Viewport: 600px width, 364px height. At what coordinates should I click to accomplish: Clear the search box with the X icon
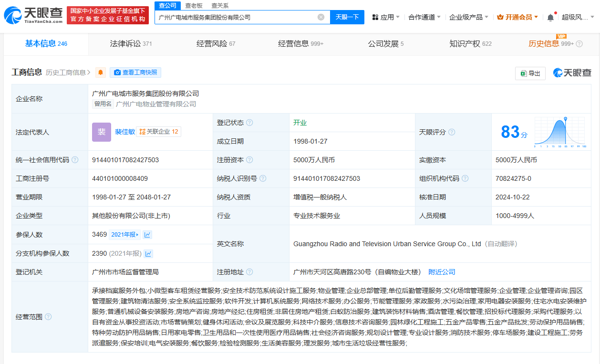[321, 17]
